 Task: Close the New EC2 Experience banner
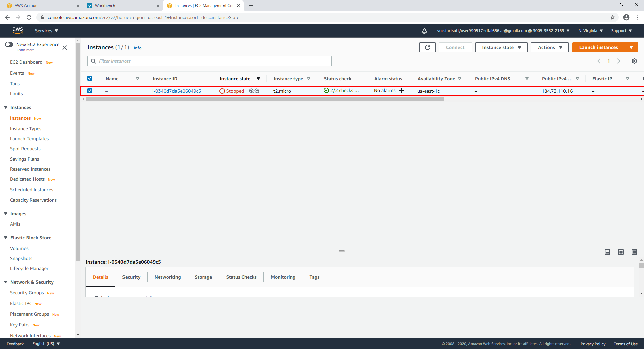tap(65, 48)
